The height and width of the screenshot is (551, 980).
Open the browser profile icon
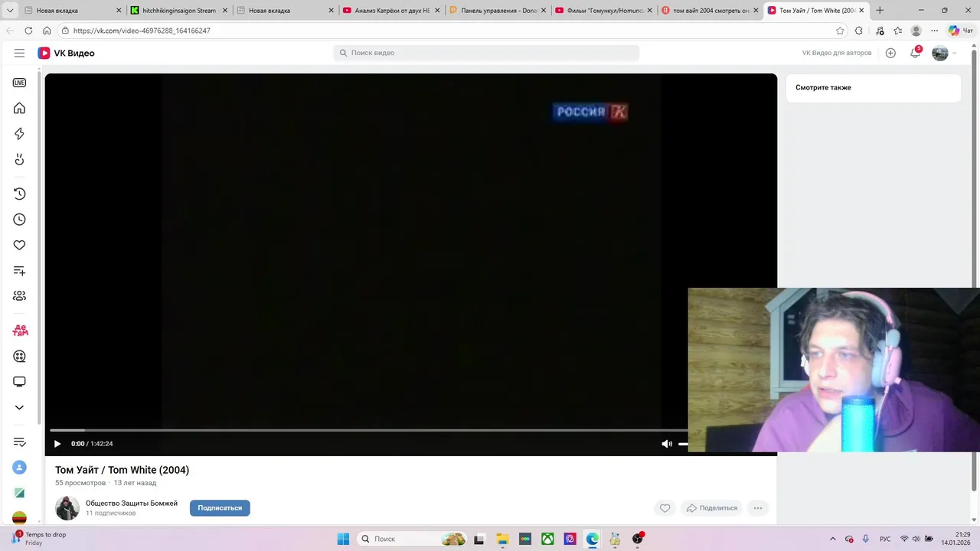pos(916,31)
